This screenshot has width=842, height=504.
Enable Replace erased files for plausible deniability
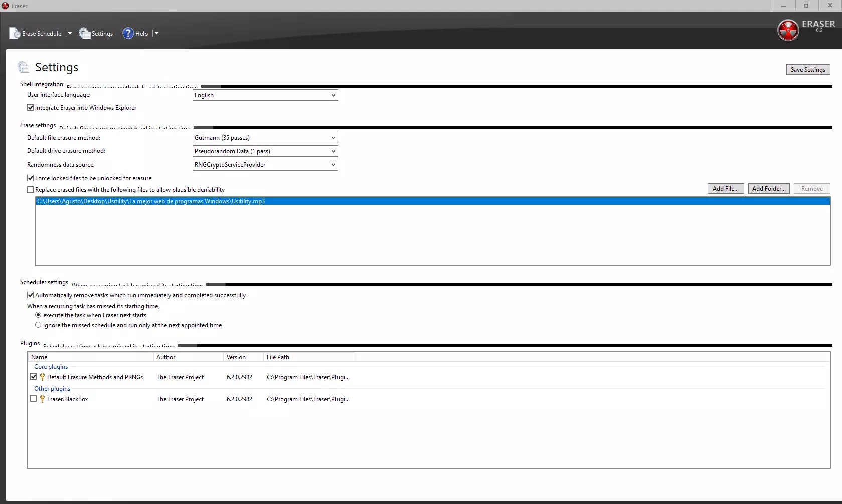pyautogui.click(x=31, y=190)
